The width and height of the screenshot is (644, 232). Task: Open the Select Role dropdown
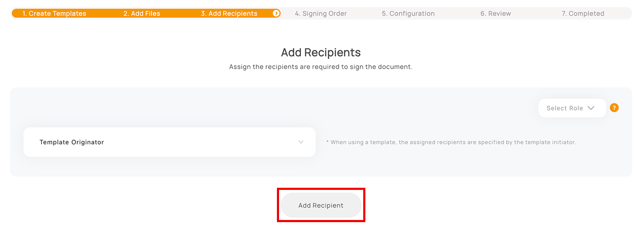[572, 108]
